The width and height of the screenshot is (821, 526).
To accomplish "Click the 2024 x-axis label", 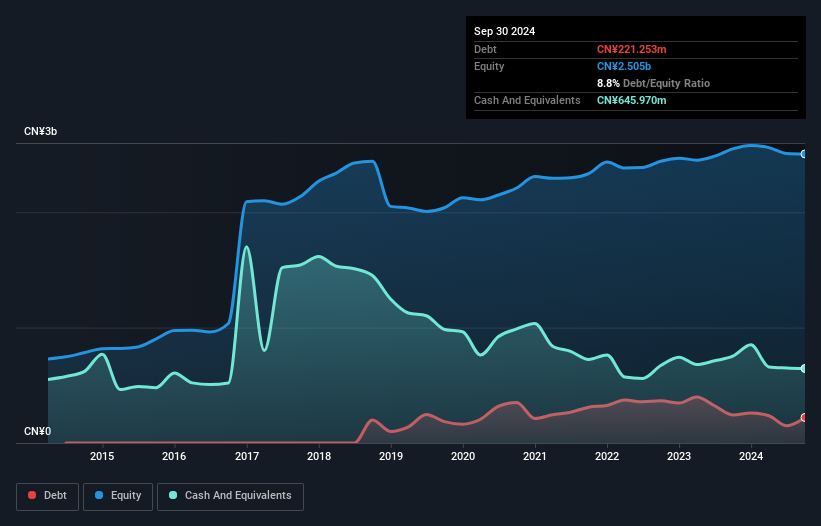I will [x=751, y=456].
